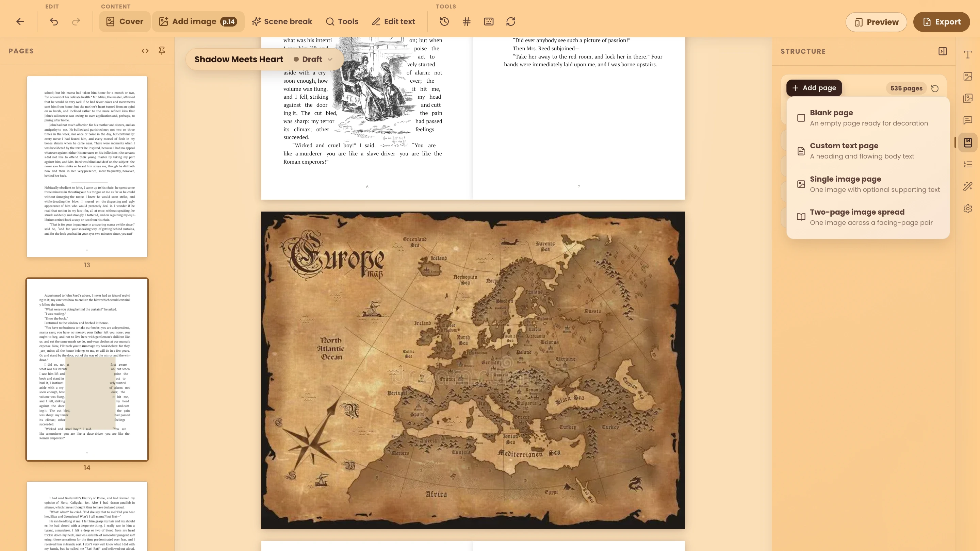
Task: Open the Draft status dropdown
Action: [x=313, y=59]
